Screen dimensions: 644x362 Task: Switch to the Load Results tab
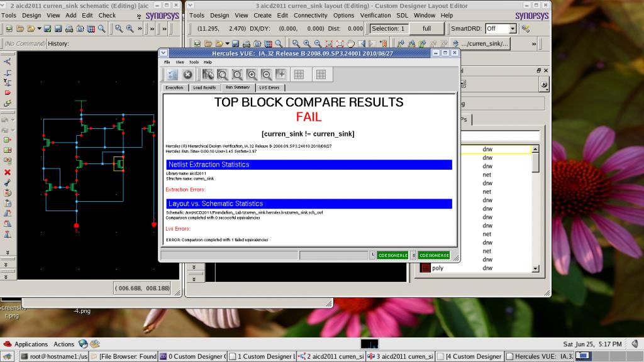tap(204, 87)
